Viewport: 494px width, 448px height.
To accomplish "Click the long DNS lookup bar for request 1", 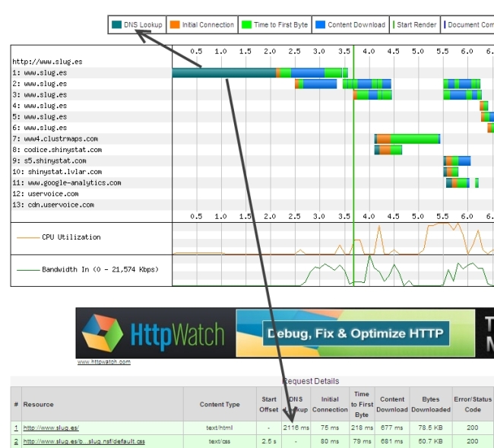I will (x=224, y=73).
